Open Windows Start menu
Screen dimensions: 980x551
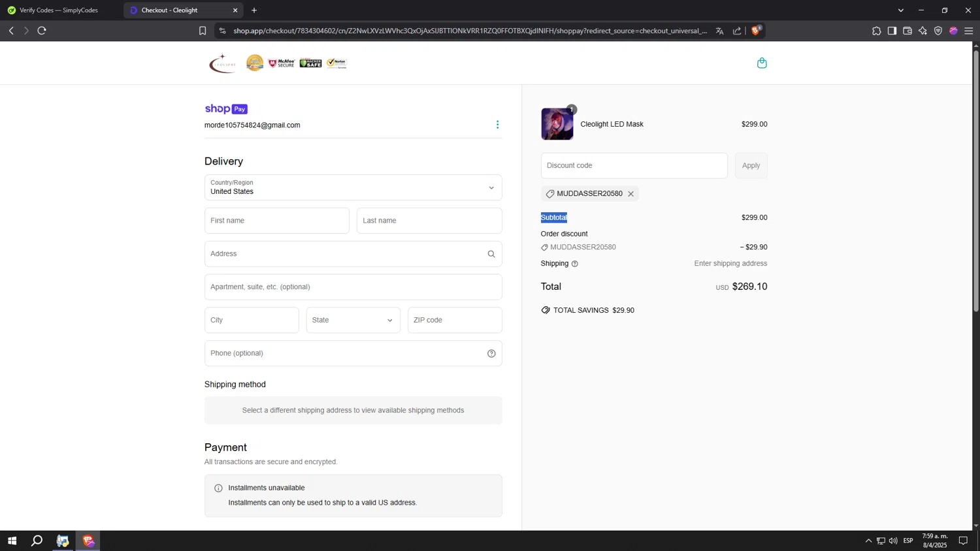[x=12, y=541]
